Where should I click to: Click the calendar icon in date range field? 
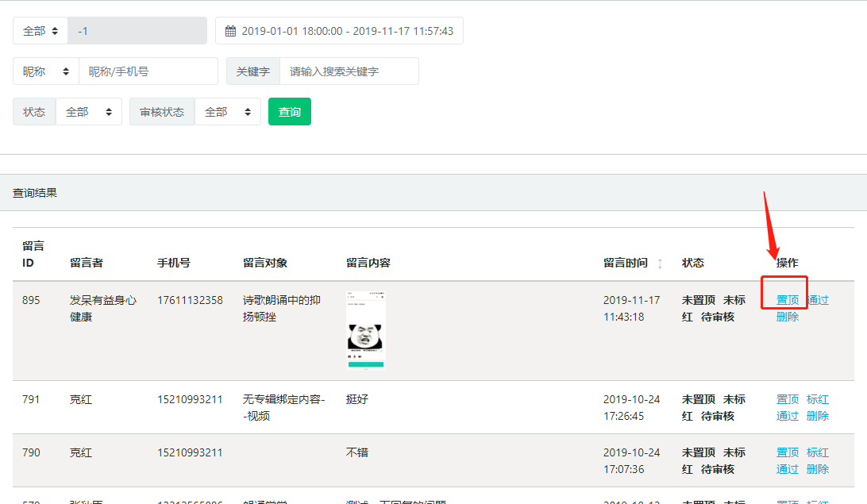point(230,31)
